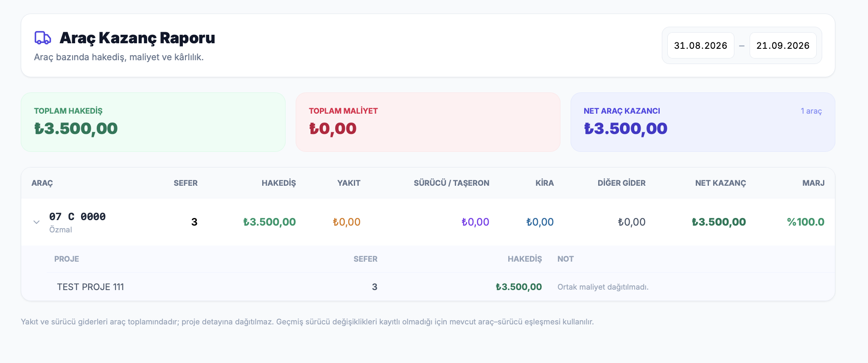Image resolution: width=868 pixels, height=363 pixels.
Task: Click the SÜRÜCÜ / TAŞERON column header
Action: [x=451, y=183]
